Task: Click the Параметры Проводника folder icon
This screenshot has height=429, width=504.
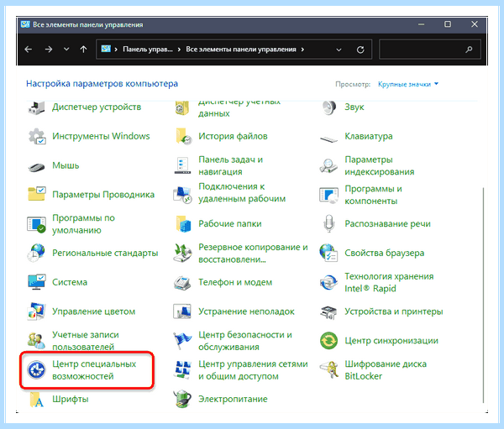Action: coord(36,194)
